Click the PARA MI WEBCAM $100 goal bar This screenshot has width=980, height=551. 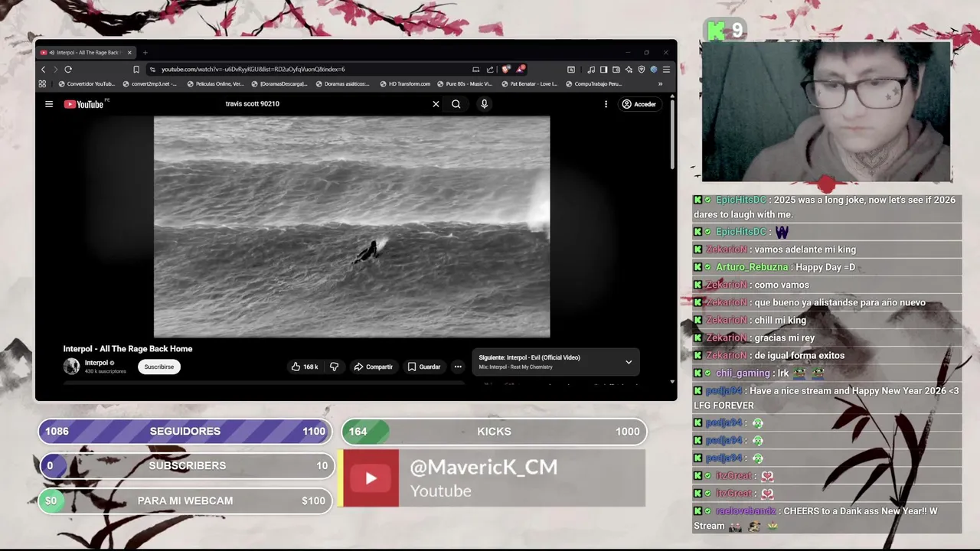pos(185,500)
